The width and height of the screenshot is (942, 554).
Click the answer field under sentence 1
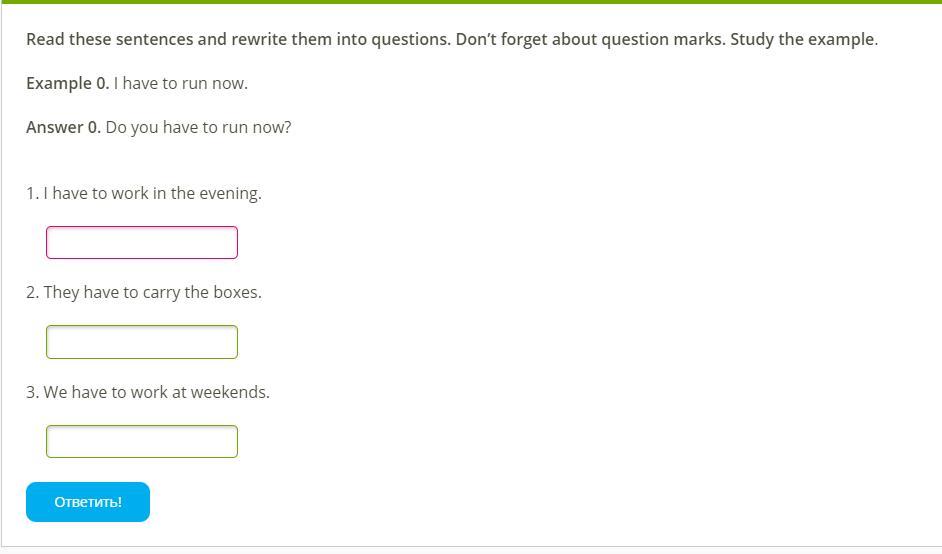[142, 243]
